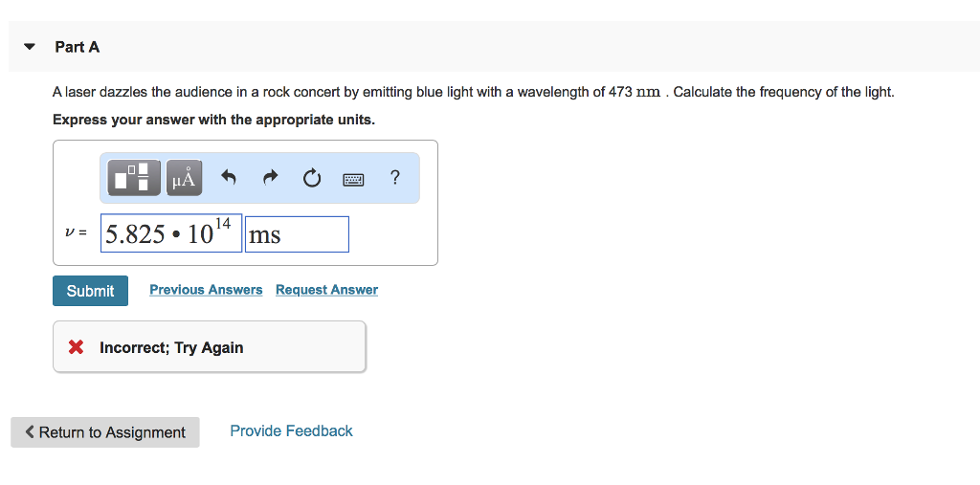
Task: Open the µÅ symbols palette
Action: (x=184, y=178)
